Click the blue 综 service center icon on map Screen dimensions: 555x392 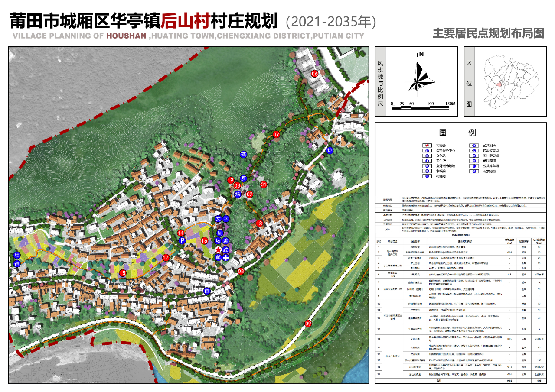226,249
